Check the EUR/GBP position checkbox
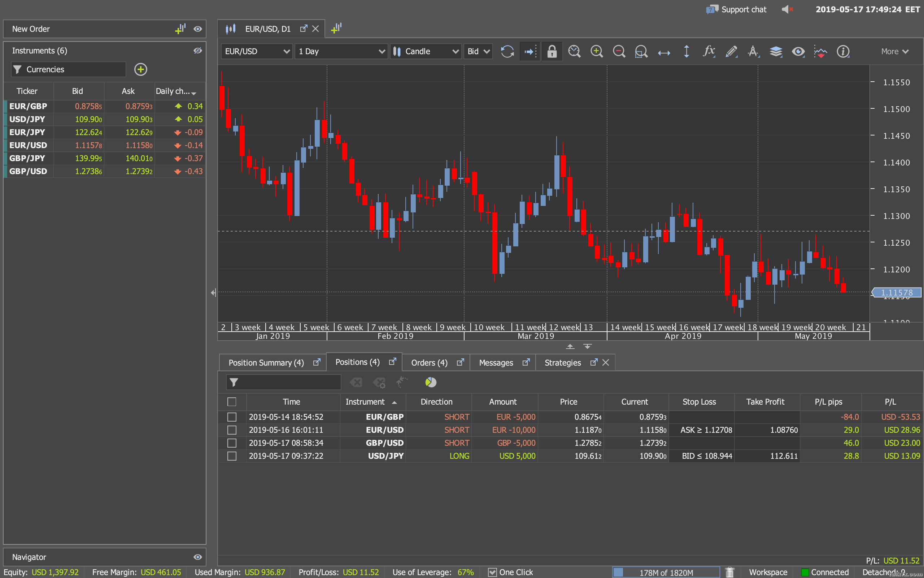This screenshot has height=578, width=924. pos(232,417)
